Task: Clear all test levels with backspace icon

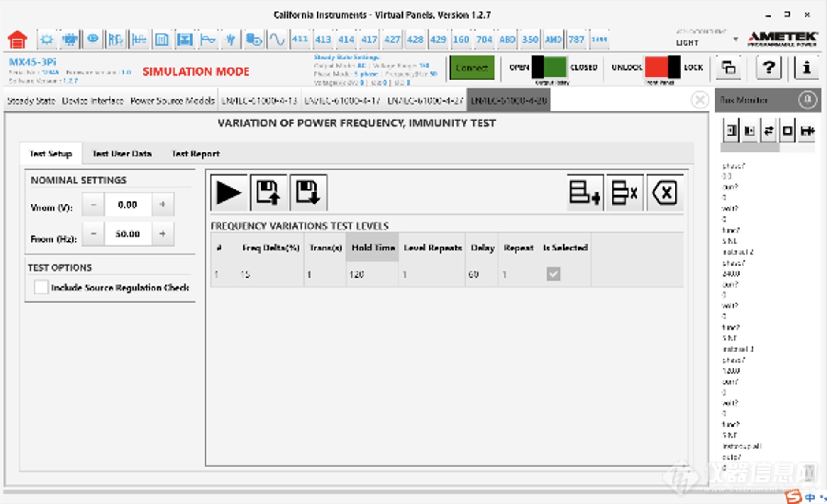Action: coord(665,192)
